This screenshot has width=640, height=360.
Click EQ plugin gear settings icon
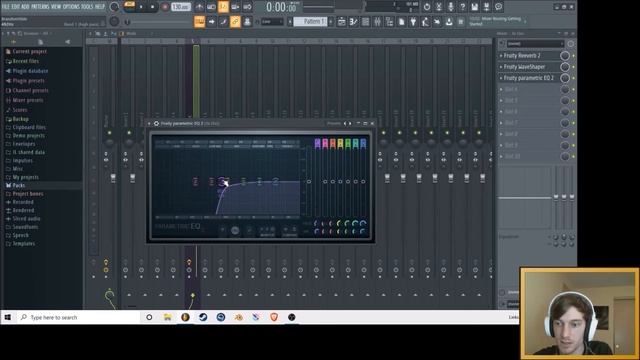pos(156,123)
